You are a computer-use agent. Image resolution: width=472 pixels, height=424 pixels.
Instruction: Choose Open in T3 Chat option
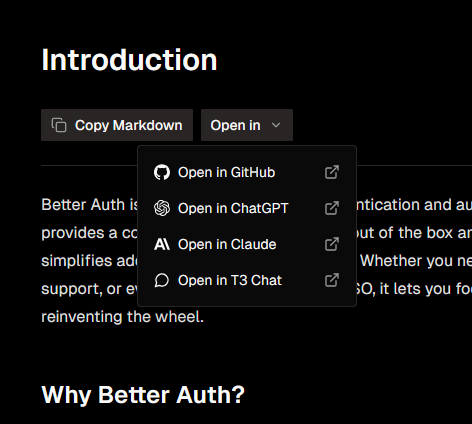click(247, 280)
